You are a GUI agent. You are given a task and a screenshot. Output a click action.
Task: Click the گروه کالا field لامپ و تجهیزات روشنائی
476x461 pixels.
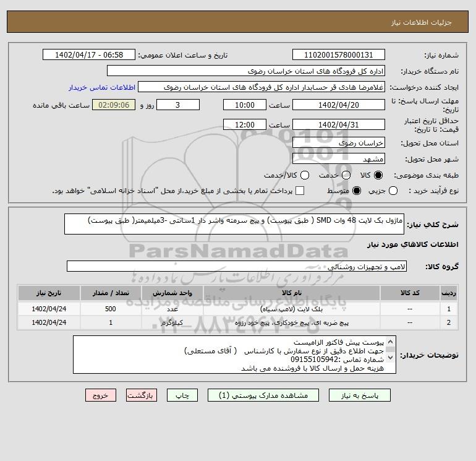(237, 266)
